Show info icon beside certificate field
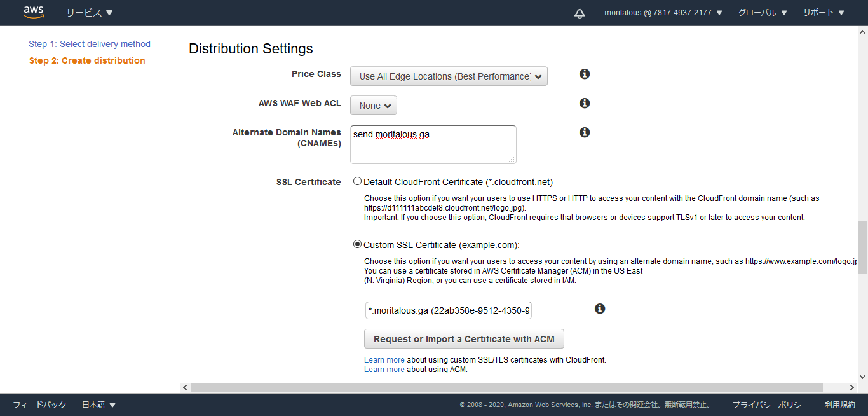This screenshot has height=416, width=868. pyautogui.click(x=599, y=309)
